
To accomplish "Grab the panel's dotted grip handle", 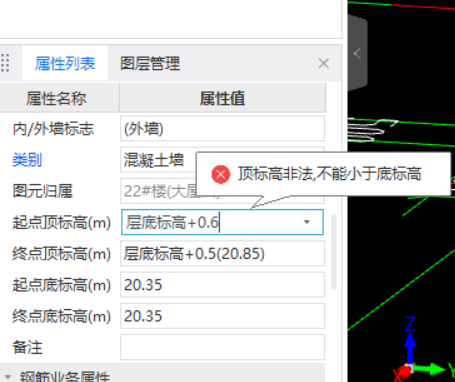I will point(5,63).
